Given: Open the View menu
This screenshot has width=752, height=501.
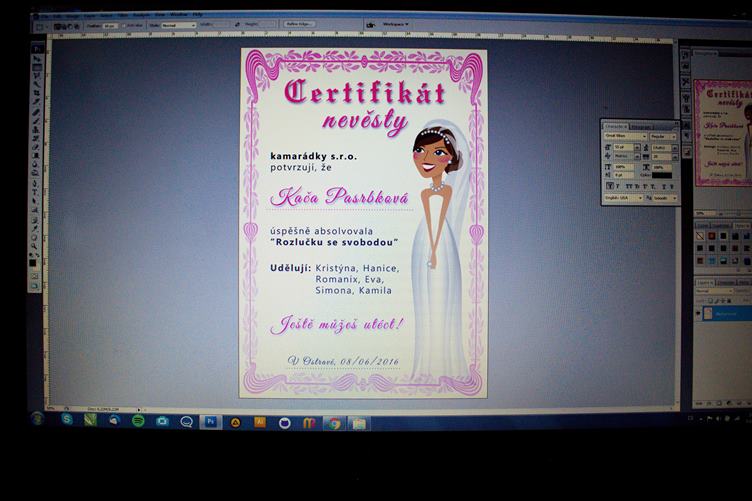Looking at the screenshot, I should [160, 15].
